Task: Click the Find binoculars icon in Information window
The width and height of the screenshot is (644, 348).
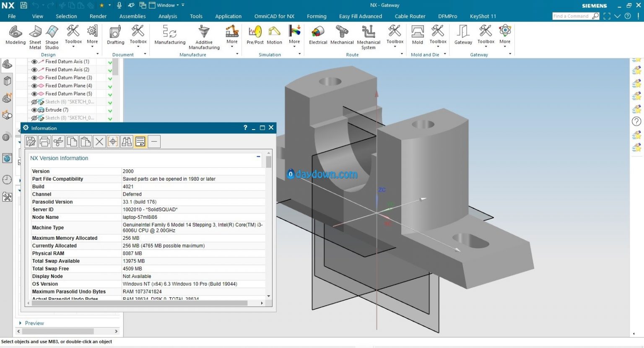Action: tap(127, 142)
